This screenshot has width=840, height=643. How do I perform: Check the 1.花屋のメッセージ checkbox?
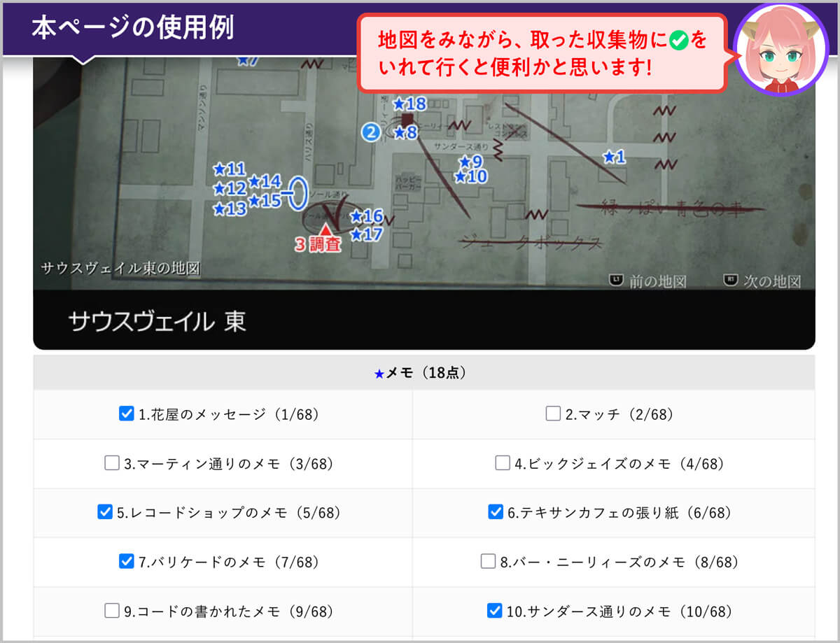[x=126, y=414]
